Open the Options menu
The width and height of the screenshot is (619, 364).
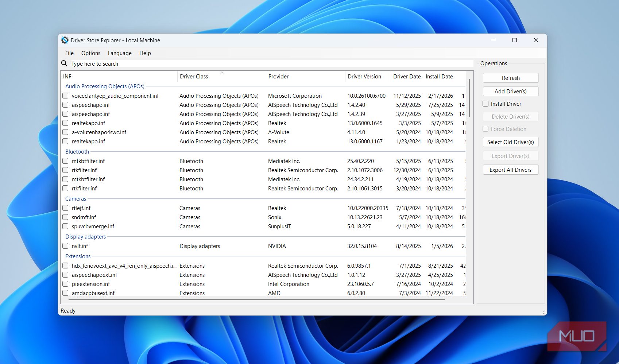coord(91,53)
